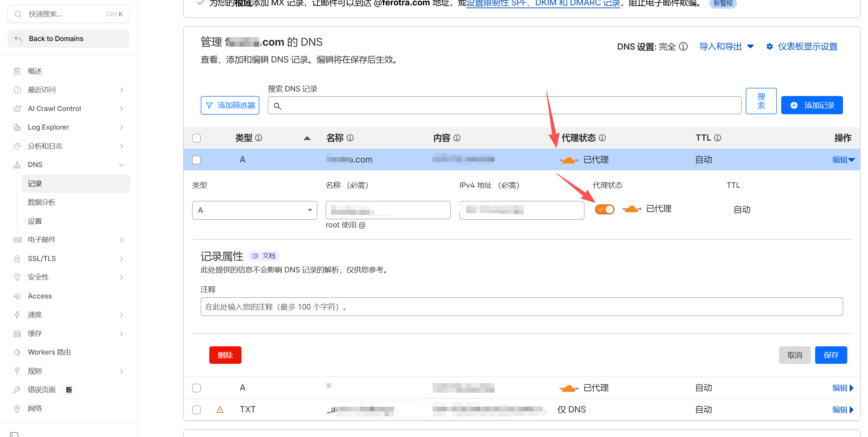The image size is (868, 437).
Task: Open the record type A dropdown
Action: pos(254,210)
